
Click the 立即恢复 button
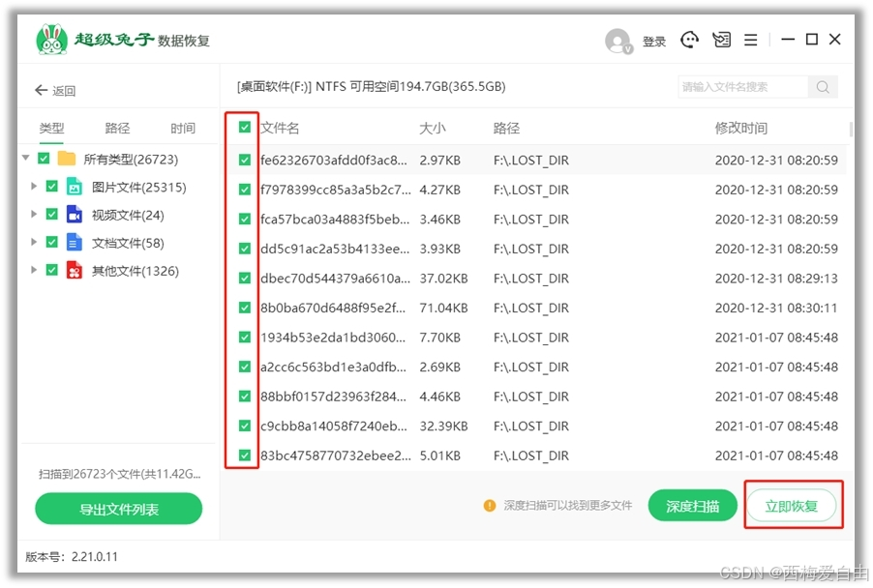(791, 506)
